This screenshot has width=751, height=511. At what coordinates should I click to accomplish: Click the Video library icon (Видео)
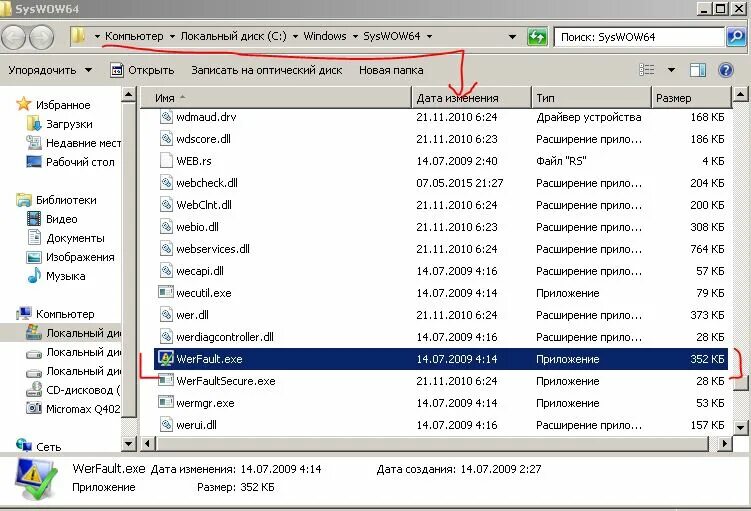[34, 219]
